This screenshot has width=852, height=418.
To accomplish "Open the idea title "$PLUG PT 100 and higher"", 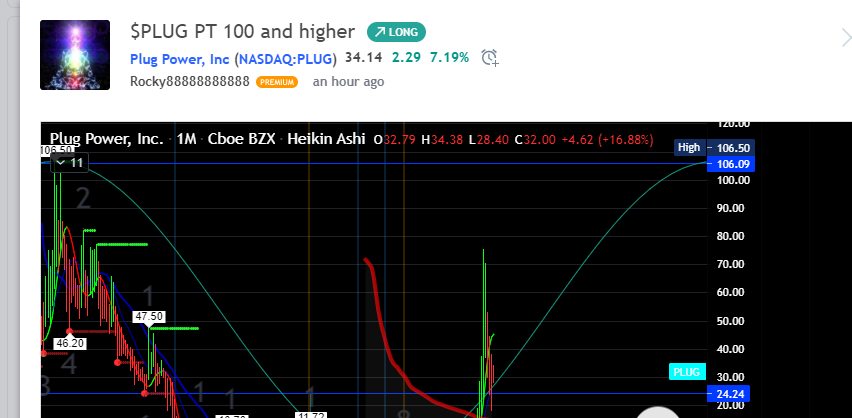I will 242,32.
